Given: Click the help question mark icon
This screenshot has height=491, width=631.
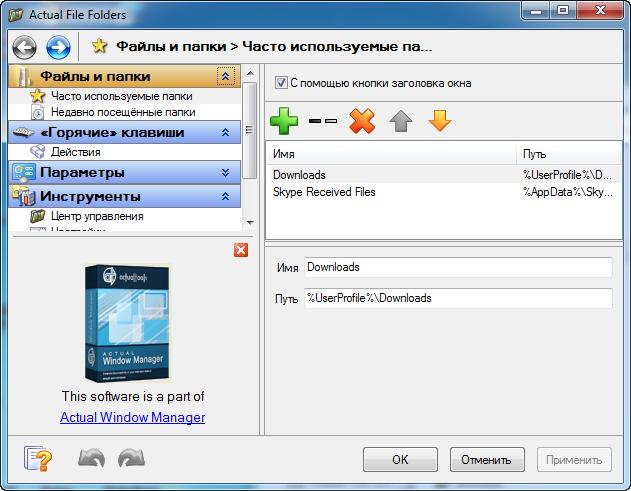Looking at the screenshot, I should [37, 458].
